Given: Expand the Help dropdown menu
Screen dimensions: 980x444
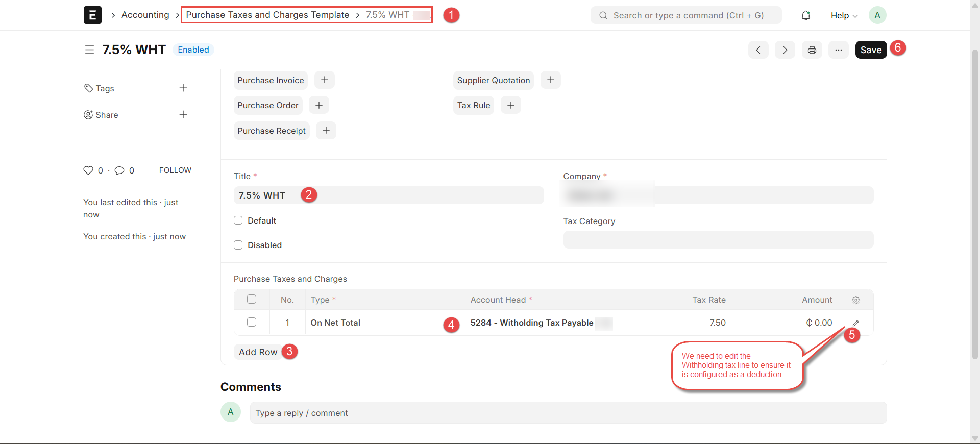Looking at the screenshot, I should pos(844,15).
